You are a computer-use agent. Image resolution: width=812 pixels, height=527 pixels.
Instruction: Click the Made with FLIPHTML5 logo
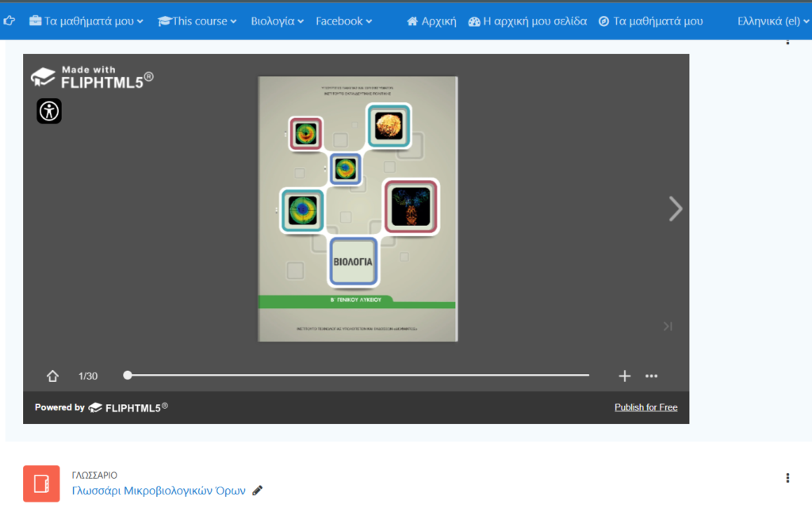pos(92,77)
